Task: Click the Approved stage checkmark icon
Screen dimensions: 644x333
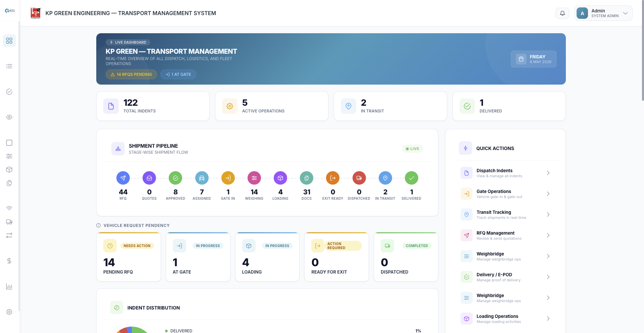Action: pyautogui.click(x=175, y=178)
